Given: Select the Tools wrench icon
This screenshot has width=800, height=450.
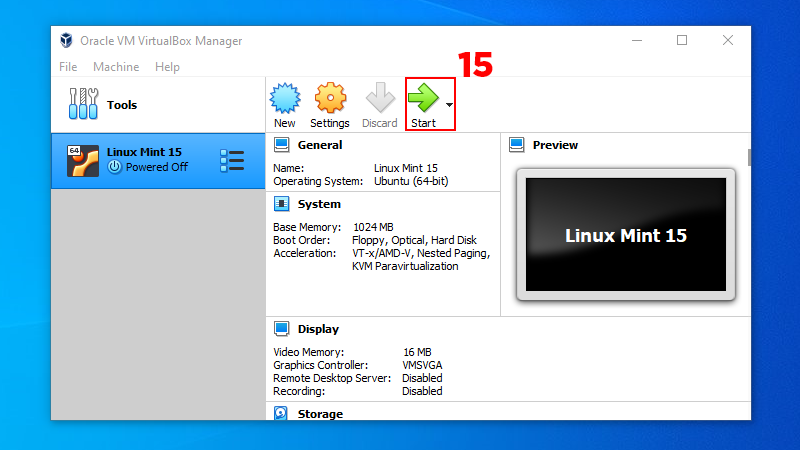Looking at the screenshot, I should [83, 104].
